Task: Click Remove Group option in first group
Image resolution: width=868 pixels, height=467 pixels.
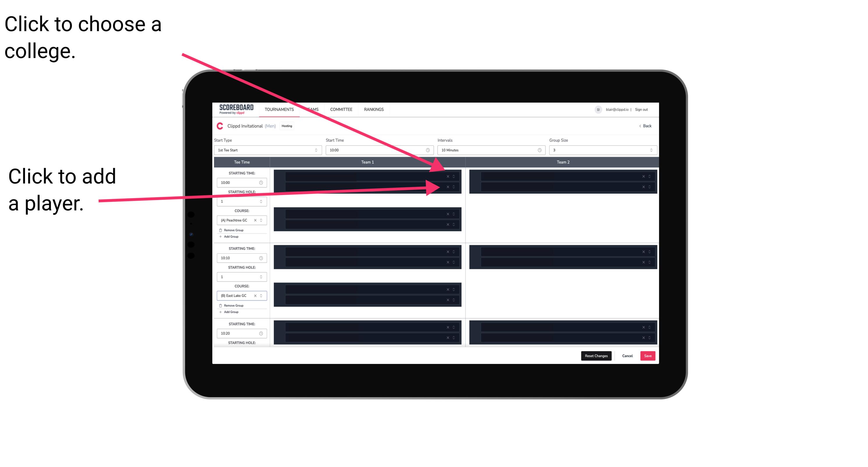Action: click(233, 230)
